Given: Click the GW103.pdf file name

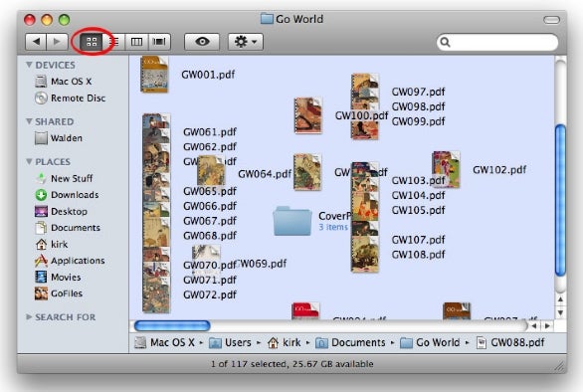Looking at the screenshot, I should 418,180.
